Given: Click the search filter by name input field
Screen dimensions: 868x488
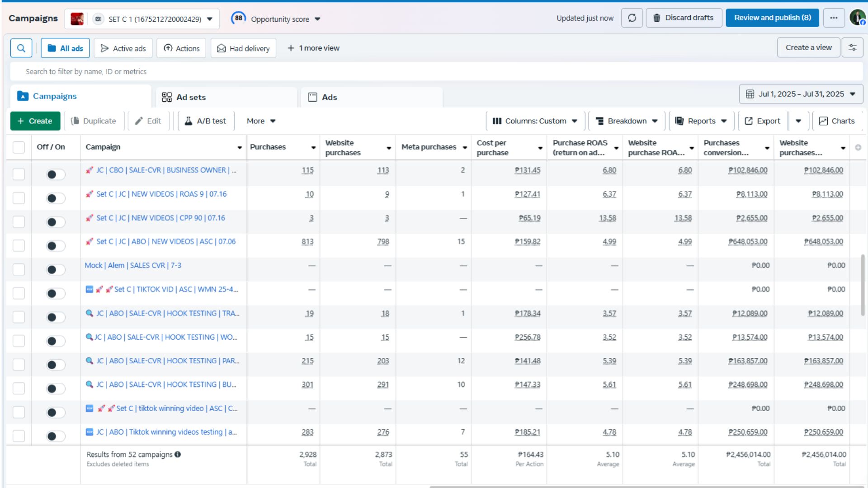Looking at the screenshot, I should pyautogui.click(x=436, y=71).
